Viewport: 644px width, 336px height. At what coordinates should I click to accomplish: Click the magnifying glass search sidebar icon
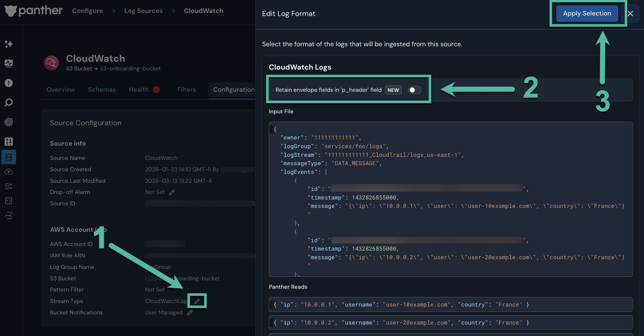point(9,102)
